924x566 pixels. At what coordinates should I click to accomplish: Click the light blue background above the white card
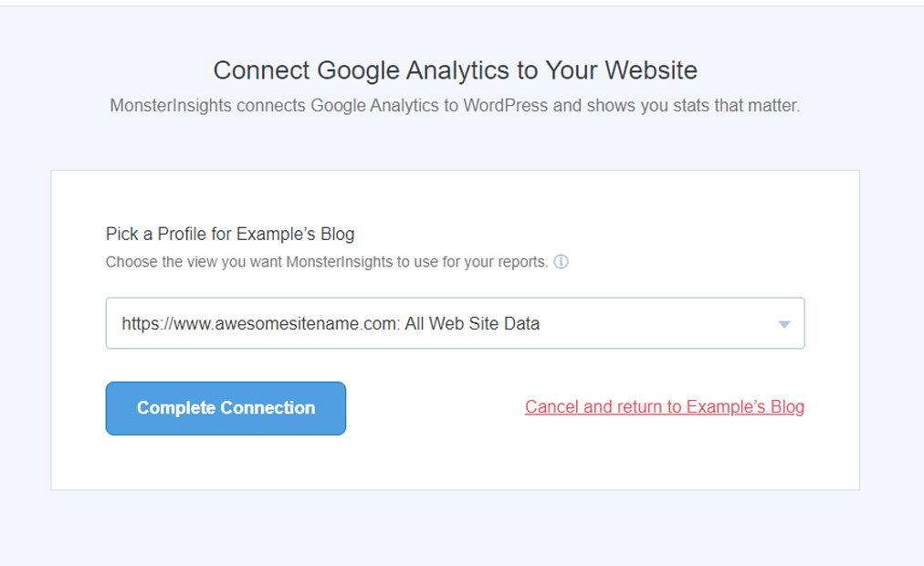455,147
